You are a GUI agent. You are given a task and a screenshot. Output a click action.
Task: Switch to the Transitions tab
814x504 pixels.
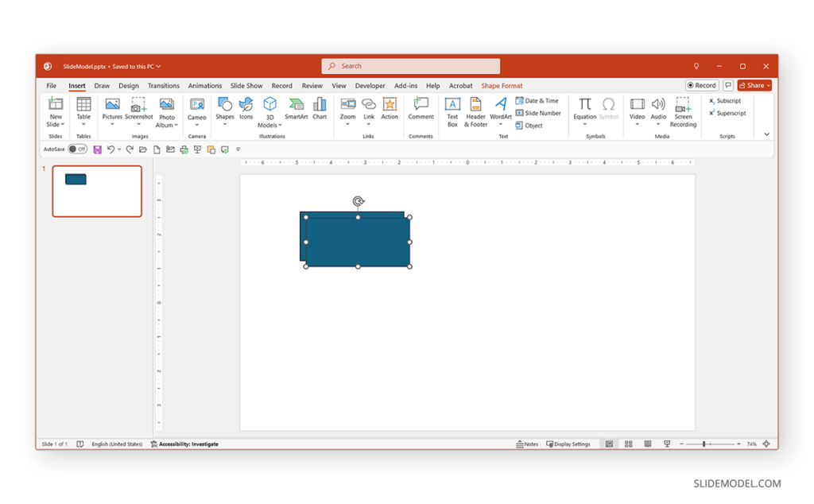click(x=163, y=86)
